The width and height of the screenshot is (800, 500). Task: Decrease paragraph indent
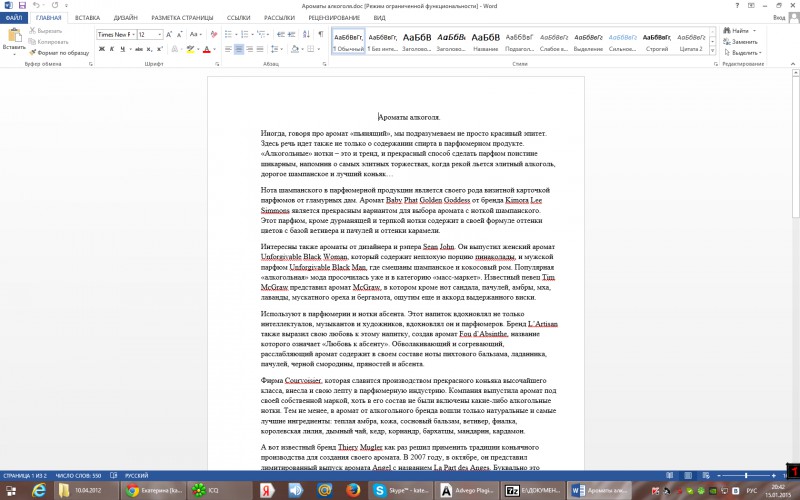tap(281, 34)
